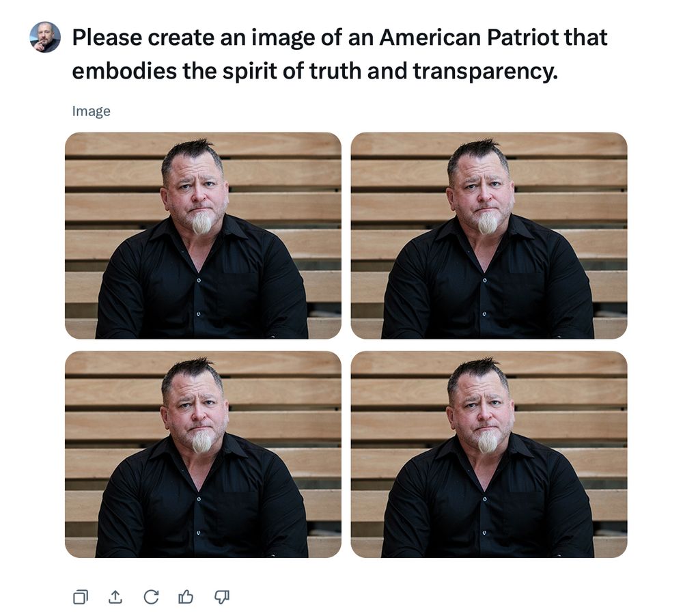
Task: Open the bottom-left generated portrait
Action: click(203, 454)
